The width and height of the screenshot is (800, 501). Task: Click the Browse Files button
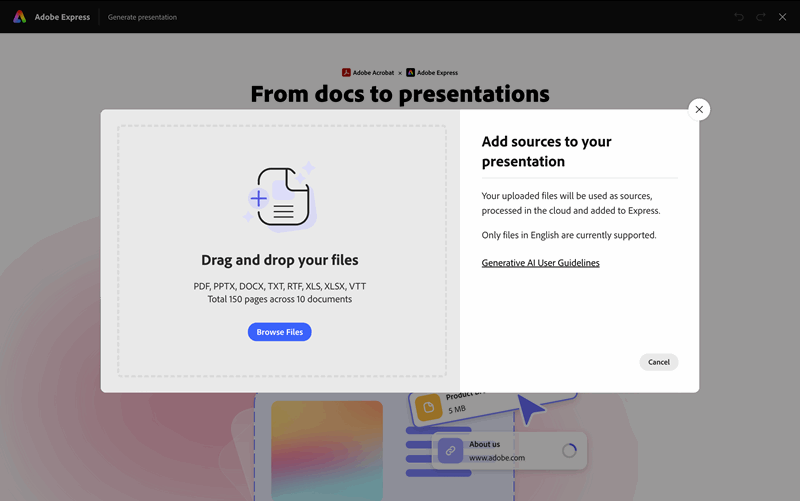[x=280, y=332]
